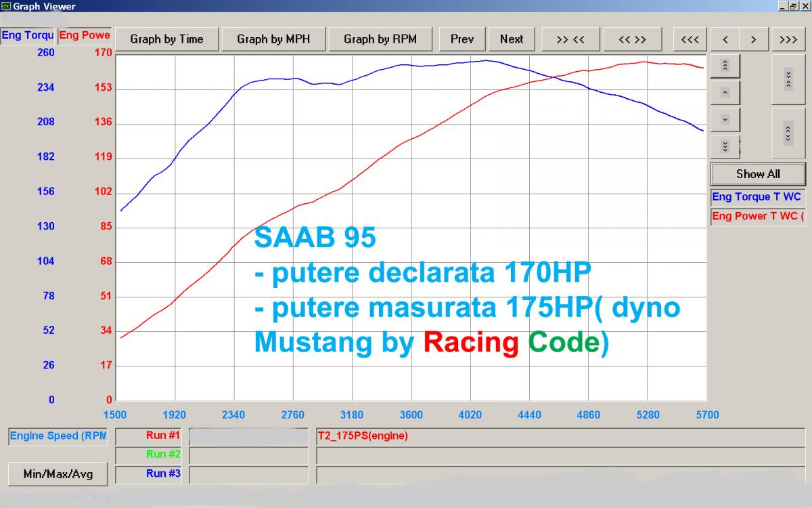Select Eng Torque T WC legend entry
This screenshot has width=812, height=508.
point(758,197)
